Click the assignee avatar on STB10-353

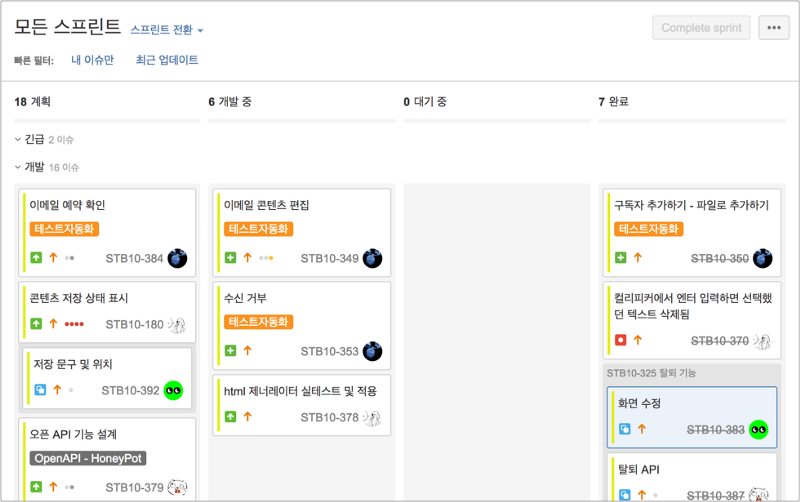pyautogui.click(x=373, y=351)
